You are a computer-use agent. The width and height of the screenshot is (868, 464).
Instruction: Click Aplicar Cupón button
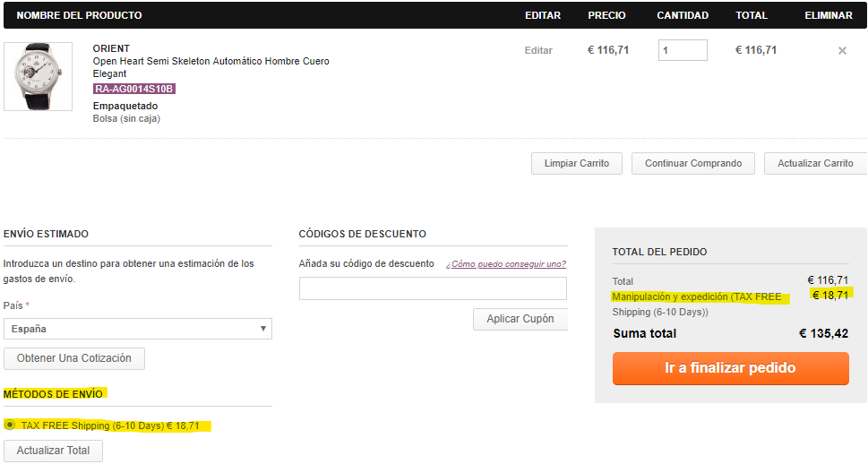[520, 319]
